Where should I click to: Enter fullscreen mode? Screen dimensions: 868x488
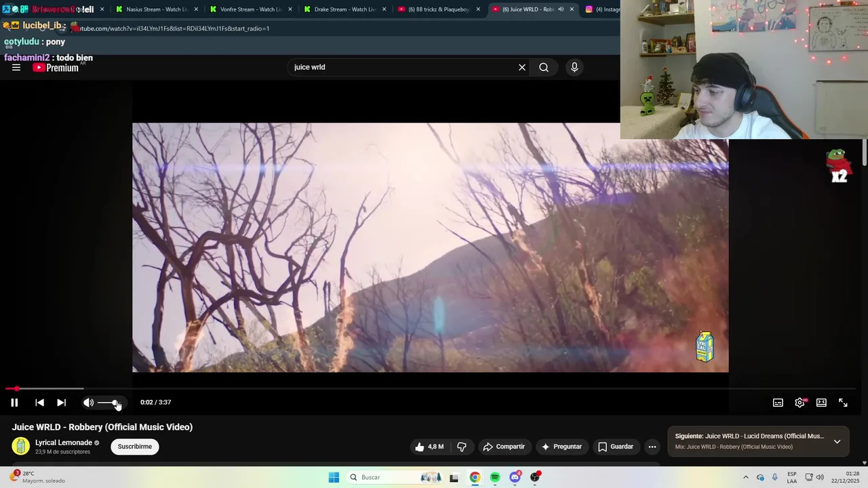click(843, 403)
